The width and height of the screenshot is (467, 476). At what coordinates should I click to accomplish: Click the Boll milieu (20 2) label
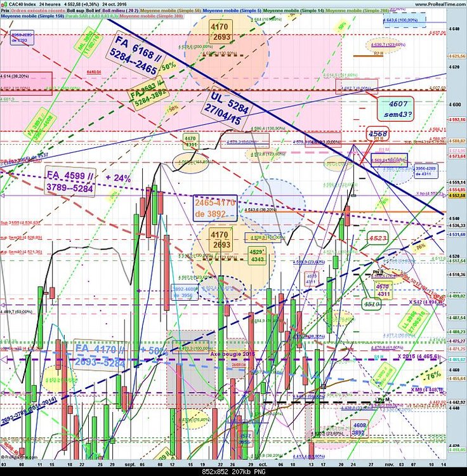coord(121,11)
